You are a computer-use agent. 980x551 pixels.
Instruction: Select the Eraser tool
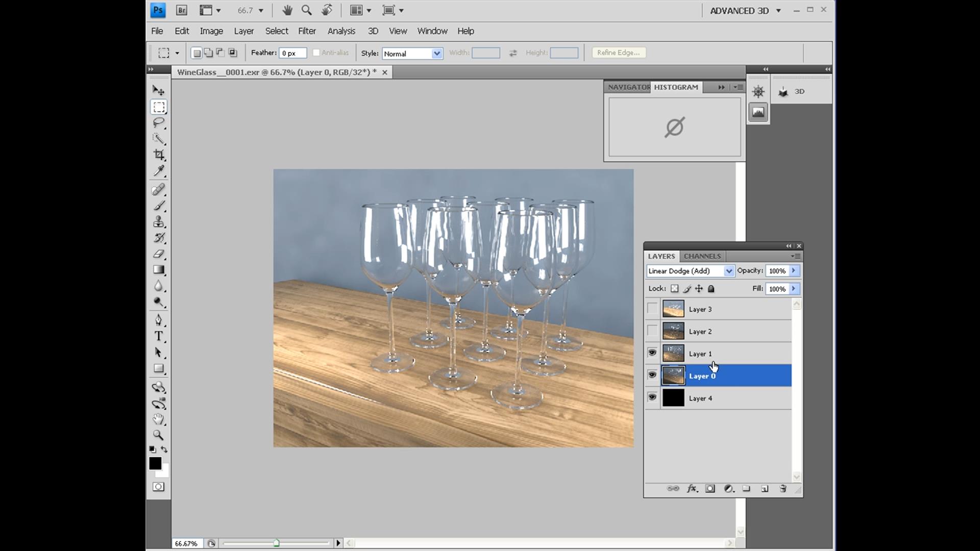coord(159,254)
